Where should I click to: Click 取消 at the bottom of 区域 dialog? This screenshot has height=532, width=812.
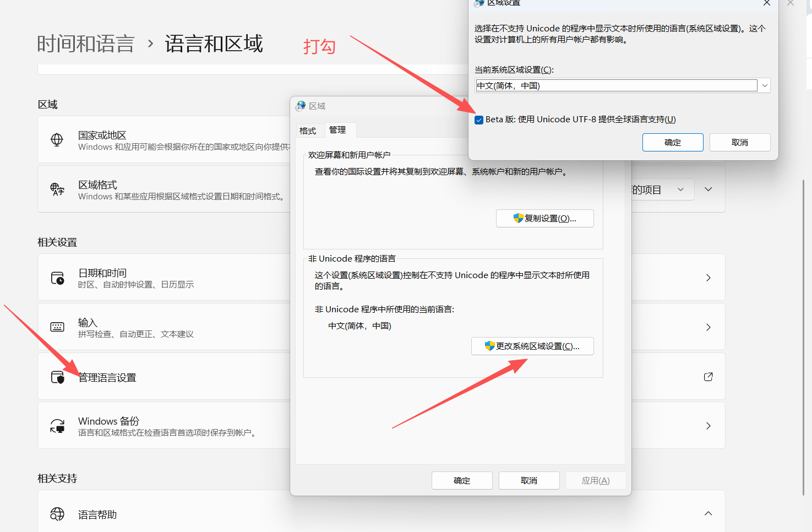coord(529,480)
